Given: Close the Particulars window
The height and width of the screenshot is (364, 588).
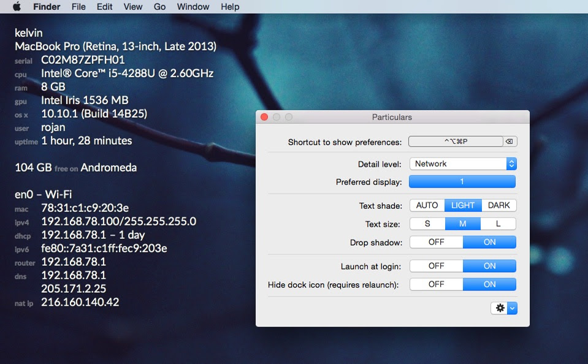Looking at the screenshot, I should 264,117.
